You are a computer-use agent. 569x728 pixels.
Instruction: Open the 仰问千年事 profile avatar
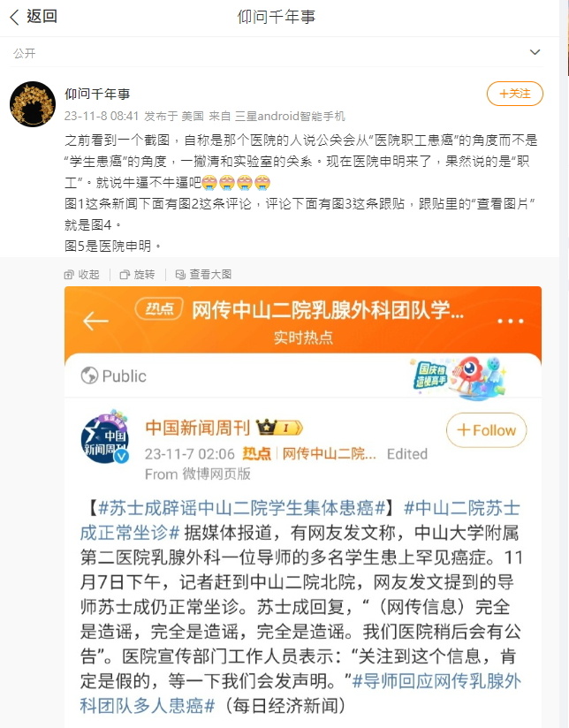33,104
